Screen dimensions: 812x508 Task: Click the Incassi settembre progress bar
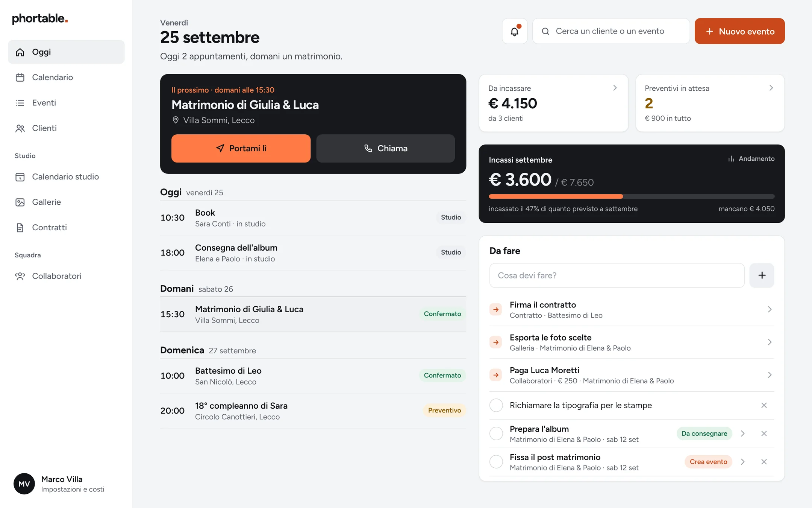click(632, 196)
